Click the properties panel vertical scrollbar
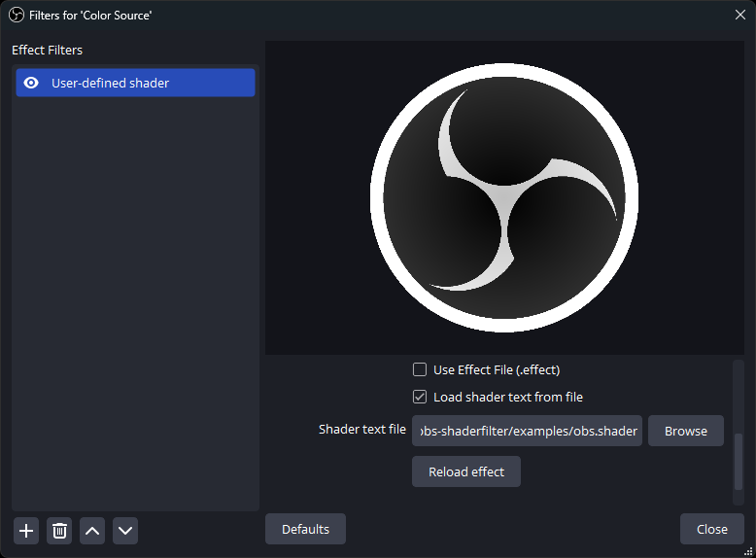 point(739,462)
